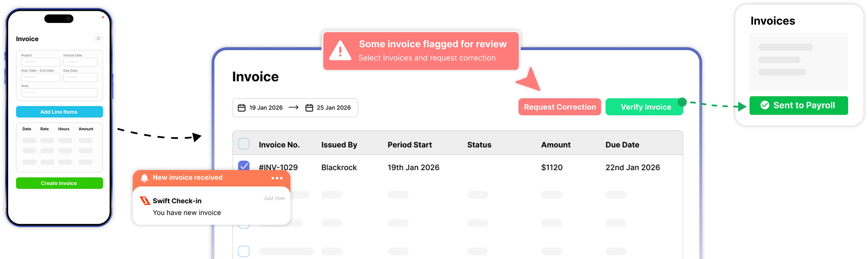
Task: Click the warning triangle alert icon
Action: (340, 51)
